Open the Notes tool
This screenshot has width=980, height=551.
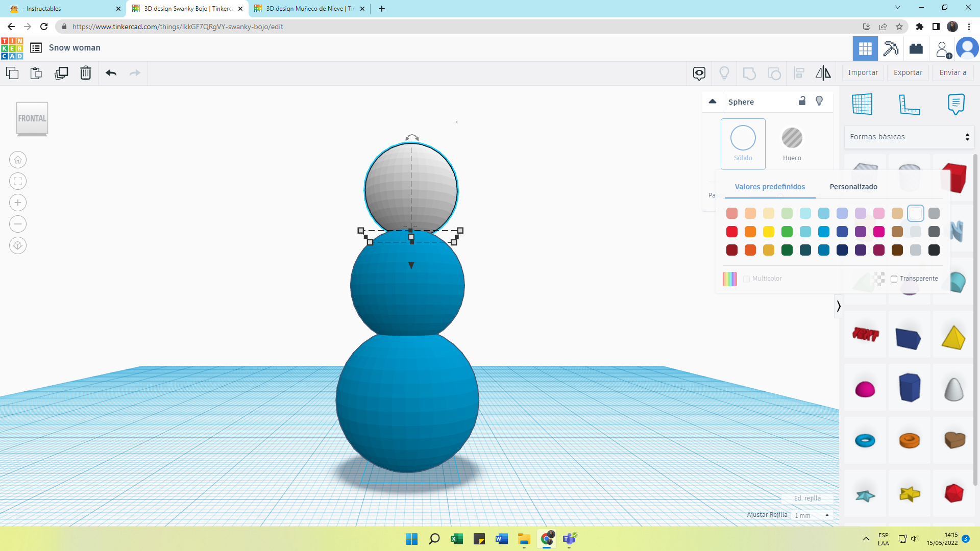click(956, 104)
